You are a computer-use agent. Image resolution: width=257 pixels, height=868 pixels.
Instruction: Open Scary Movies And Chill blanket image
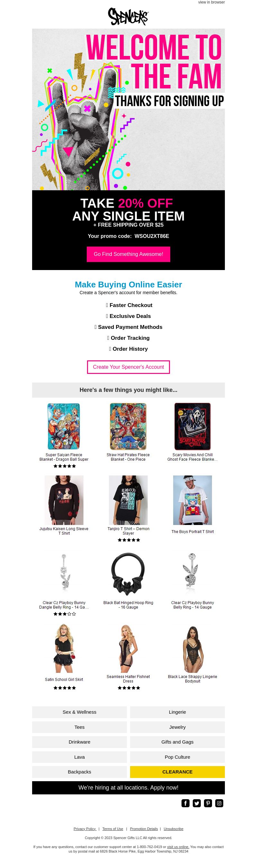192,426
